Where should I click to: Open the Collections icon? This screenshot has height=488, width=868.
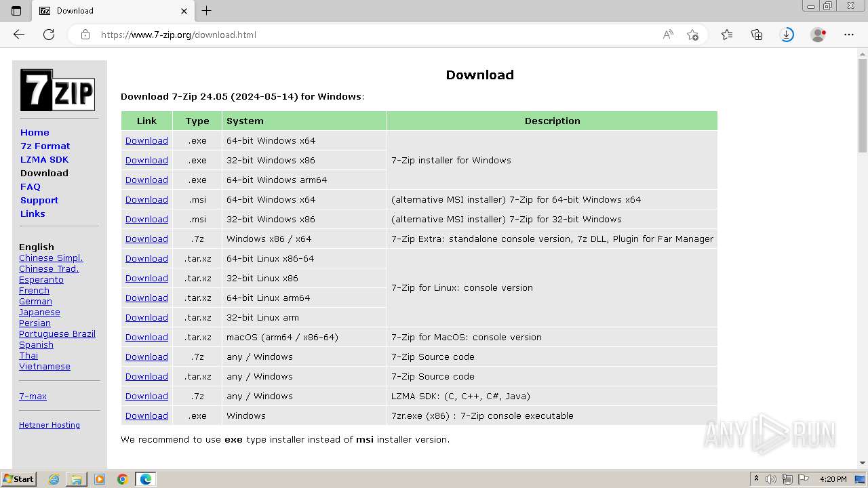[x=757, y=35]
